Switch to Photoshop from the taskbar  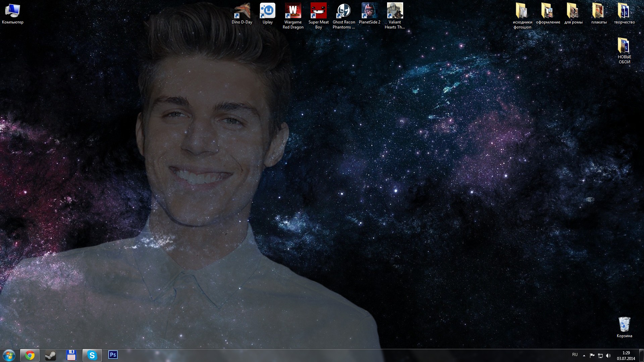click(113, 355)
